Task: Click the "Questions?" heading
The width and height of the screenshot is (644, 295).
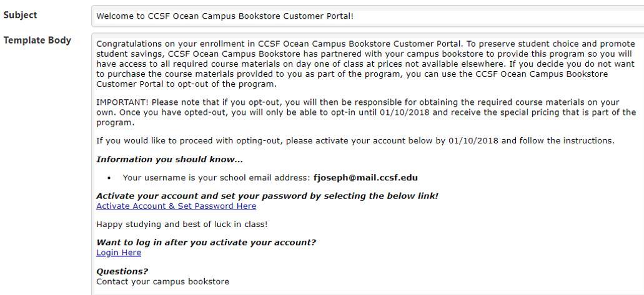Action: (x=122, y=271)
